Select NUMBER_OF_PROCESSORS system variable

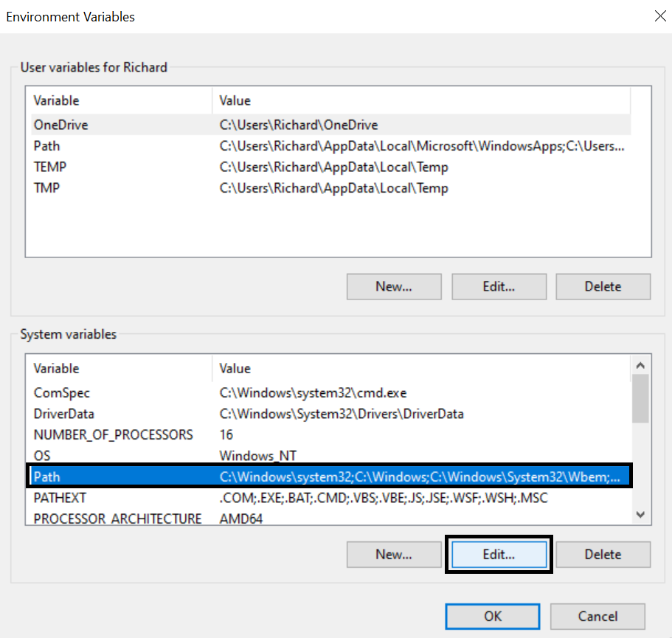point(113,435)
